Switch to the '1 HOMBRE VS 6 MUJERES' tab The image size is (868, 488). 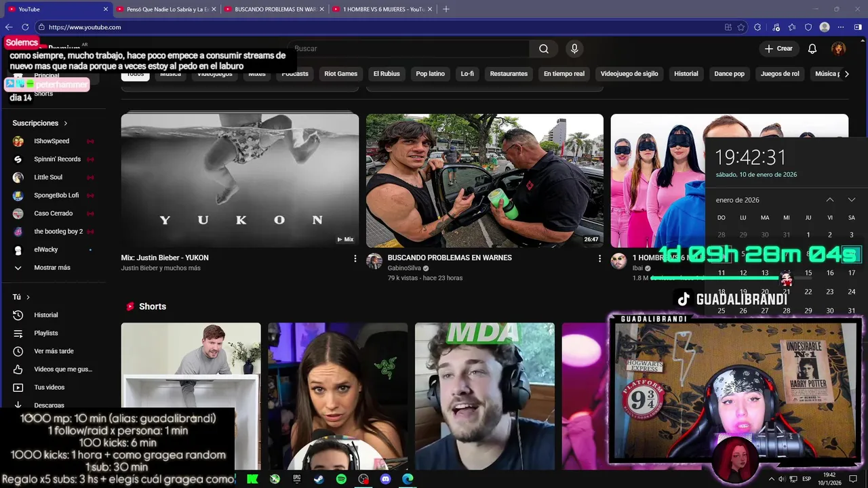[384, 9]
